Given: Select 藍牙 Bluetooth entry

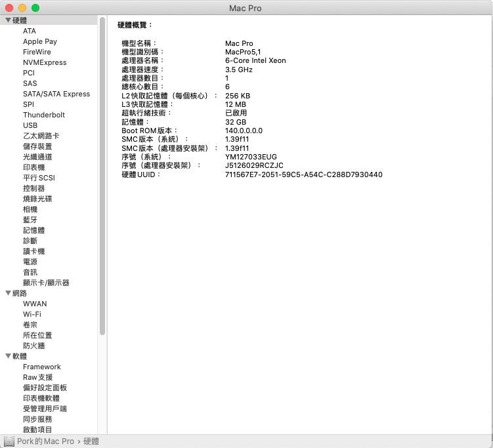Looking at the screenshot, I should pyautogui.click(x=30, y=220).
